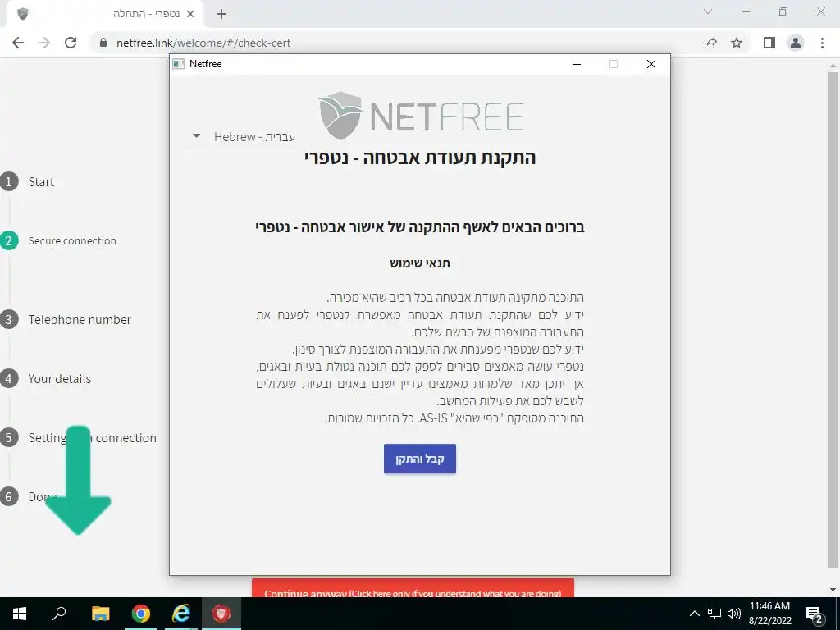Open File Explorer from taskbar

(x=100, y=614)
